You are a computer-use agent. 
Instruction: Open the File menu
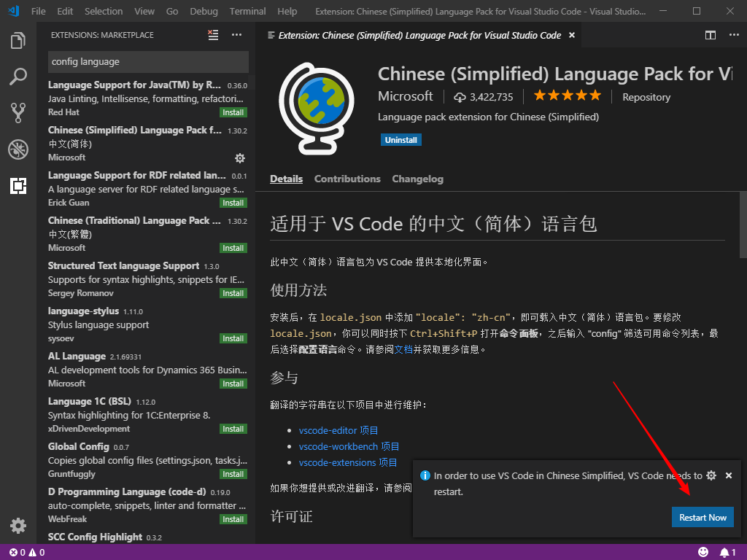(x=38, y=11)
